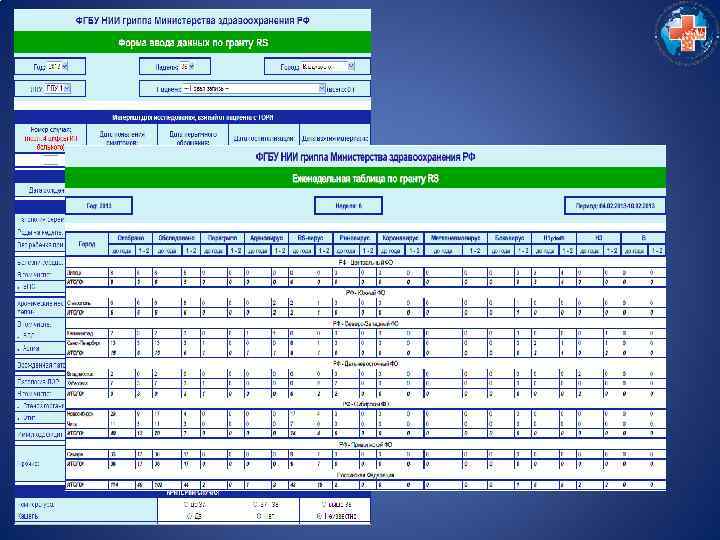Image resolution: width=720 pixels, height=540 pixels.
Task: Click the Новосибирск city row label
Action: tap(80, 414)
